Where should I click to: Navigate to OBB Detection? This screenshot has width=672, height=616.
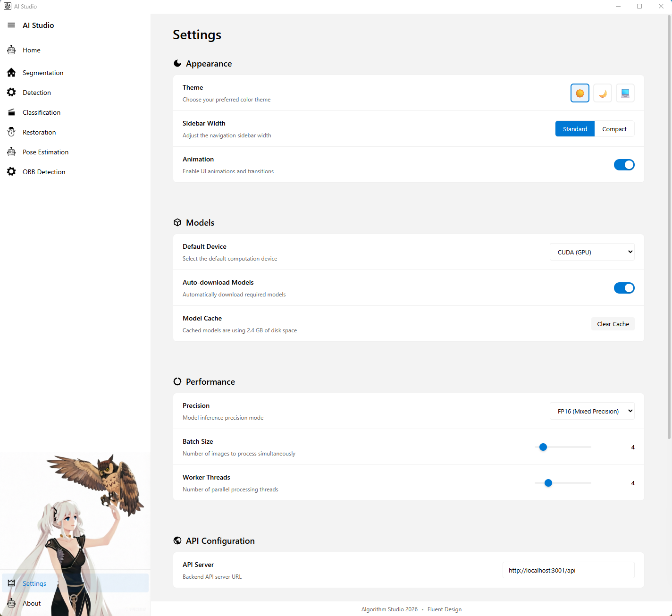point(44,172)
